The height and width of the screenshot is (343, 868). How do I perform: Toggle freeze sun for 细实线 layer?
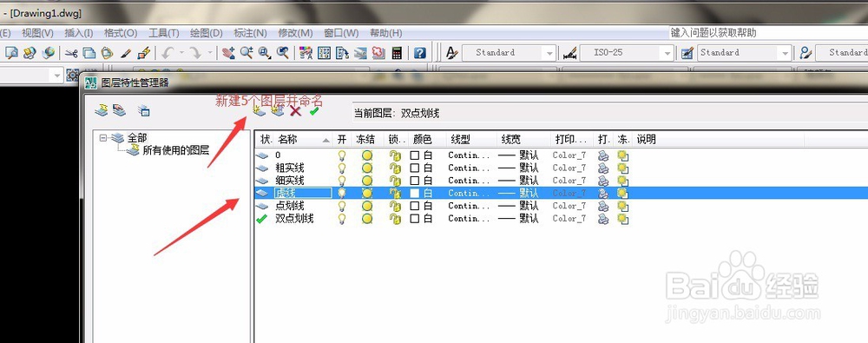click(366, 181)
